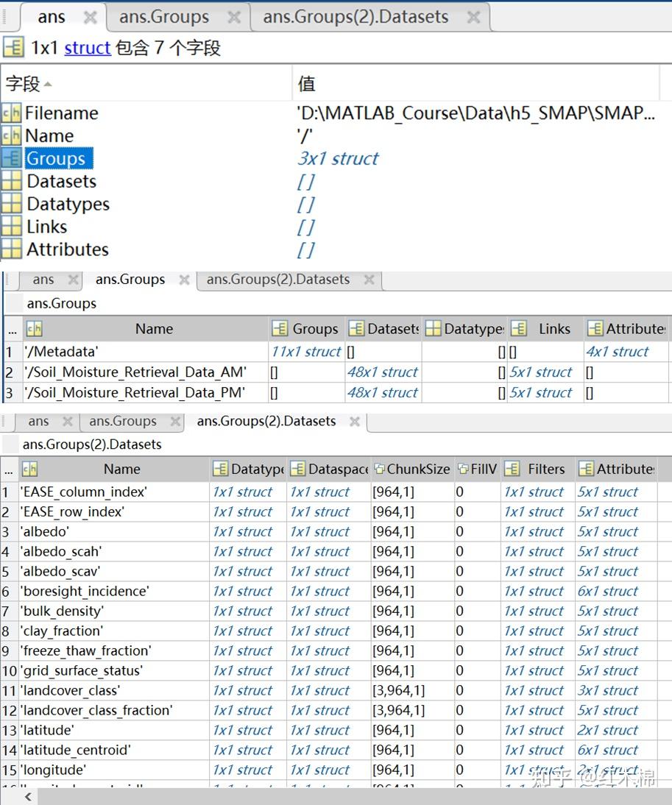672x805 pixels.
Task: Click Groups column header icon in ans.Groups
Action: [x=280, y=329]
